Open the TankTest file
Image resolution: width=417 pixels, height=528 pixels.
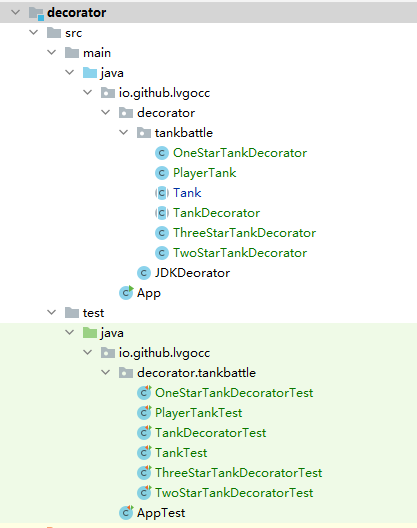click(181, 453)
